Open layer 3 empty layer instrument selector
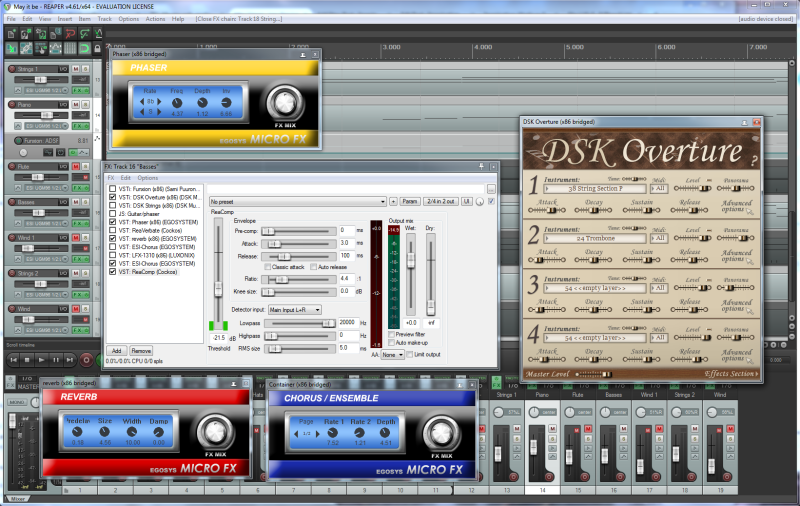This screenshot has height=506, width=800. [x=595, y=288]
